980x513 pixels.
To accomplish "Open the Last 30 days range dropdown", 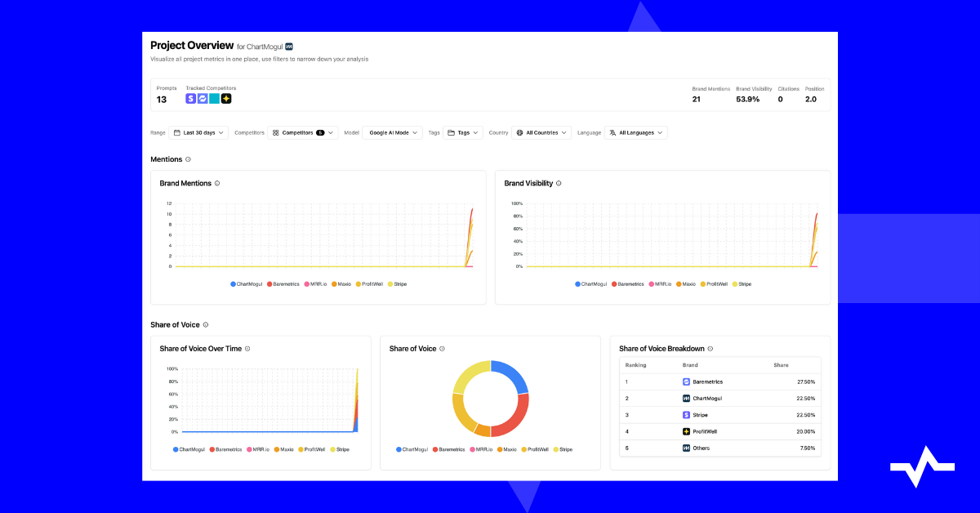I will point(198,132).
